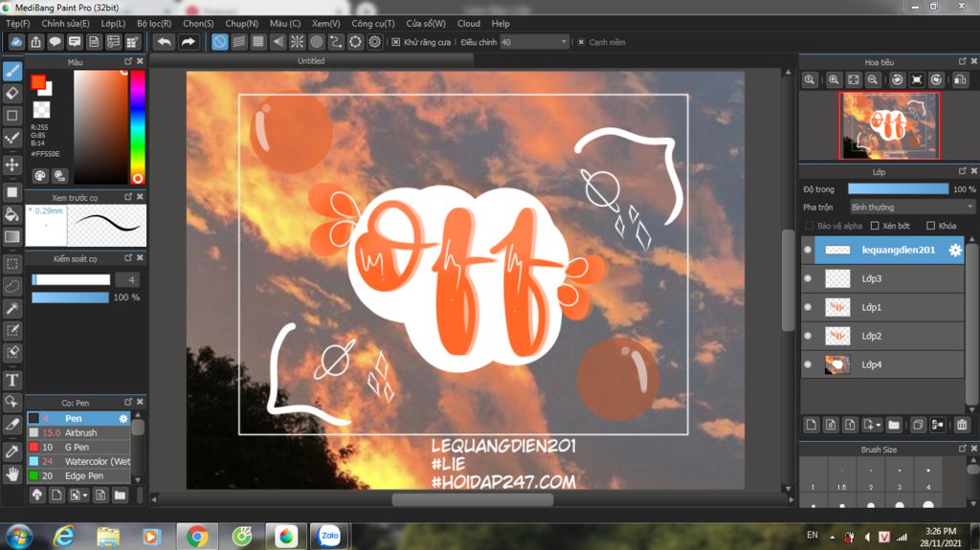Hide the Lớp3 layer
Viewport: 980px width, 550px height.
click(808, 278)
